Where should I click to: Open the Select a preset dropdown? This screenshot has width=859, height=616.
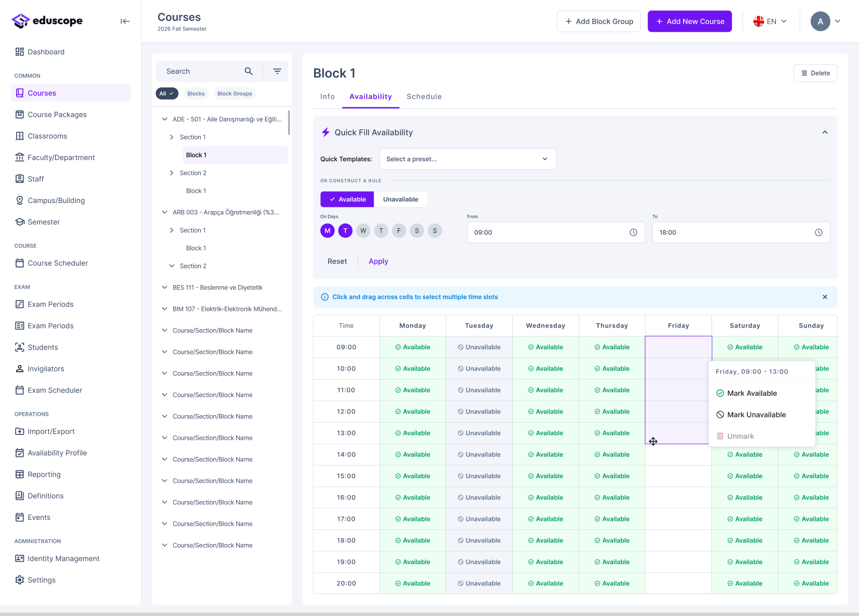468,159
